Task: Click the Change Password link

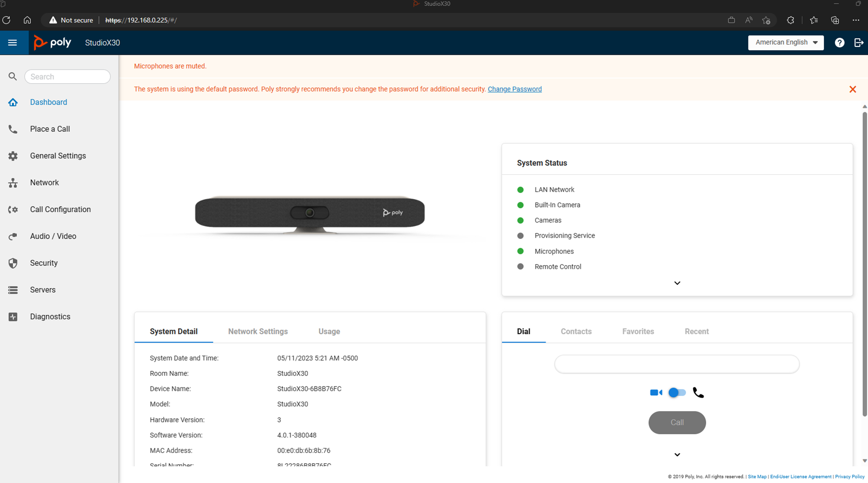Action: point(514,89)
